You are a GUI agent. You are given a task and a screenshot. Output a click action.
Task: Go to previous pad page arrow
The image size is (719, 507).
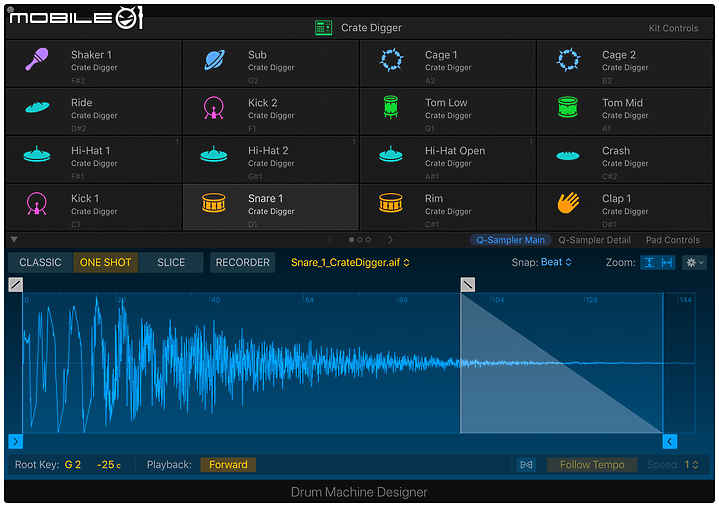tap(330, 240)
